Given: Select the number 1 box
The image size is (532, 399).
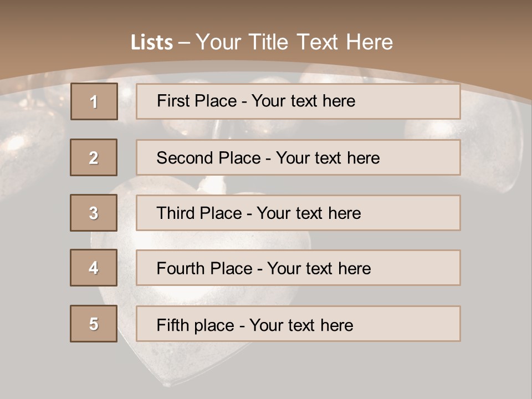Looking at the screenshot, I should click(94, 101).
